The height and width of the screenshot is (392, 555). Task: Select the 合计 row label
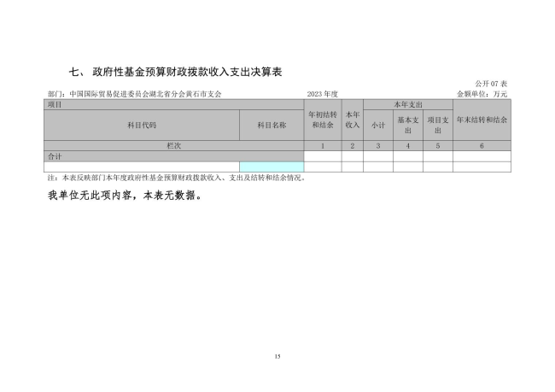tap(174, 156)
